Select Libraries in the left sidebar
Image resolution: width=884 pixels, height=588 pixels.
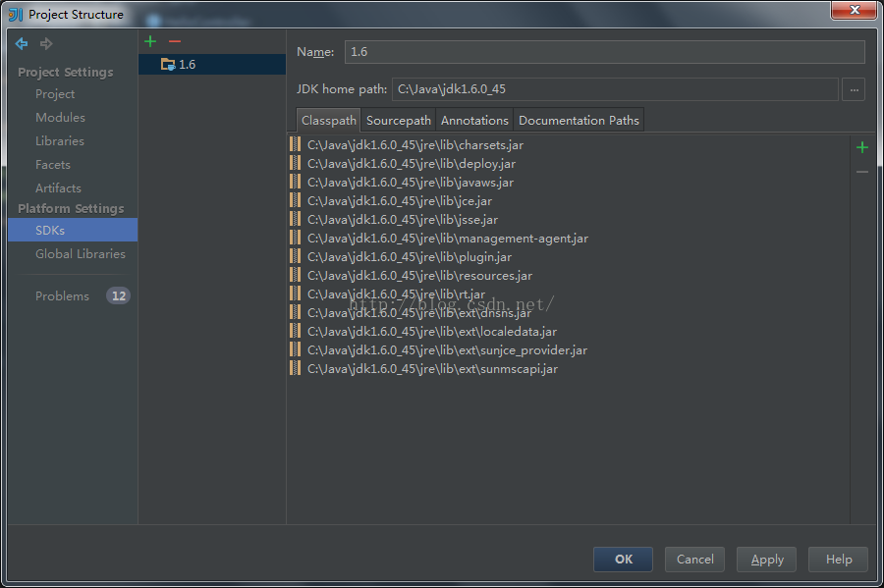[x=60, y=141]
